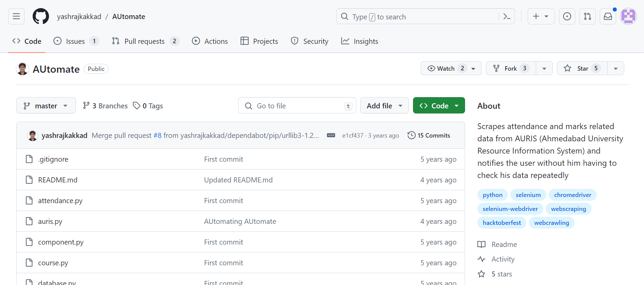Screen dimensions: 644x285
Task: Switch to the Actions tab
Action: coord(210,41)
